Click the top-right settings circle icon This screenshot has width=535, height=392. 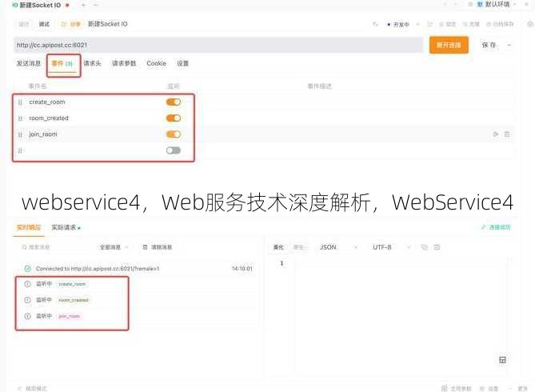point(530,24)
